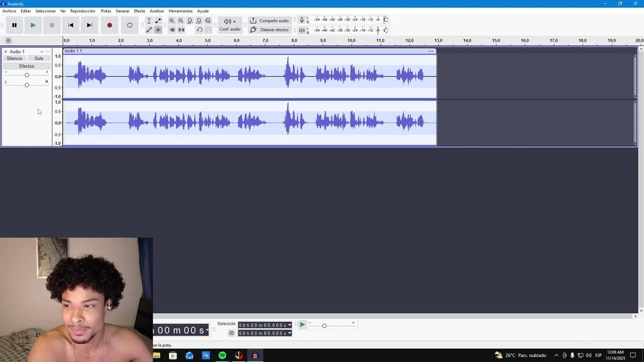Click the horizontal scrollbar right arrow
Screen dimensions: 644x362
point(635,316)
